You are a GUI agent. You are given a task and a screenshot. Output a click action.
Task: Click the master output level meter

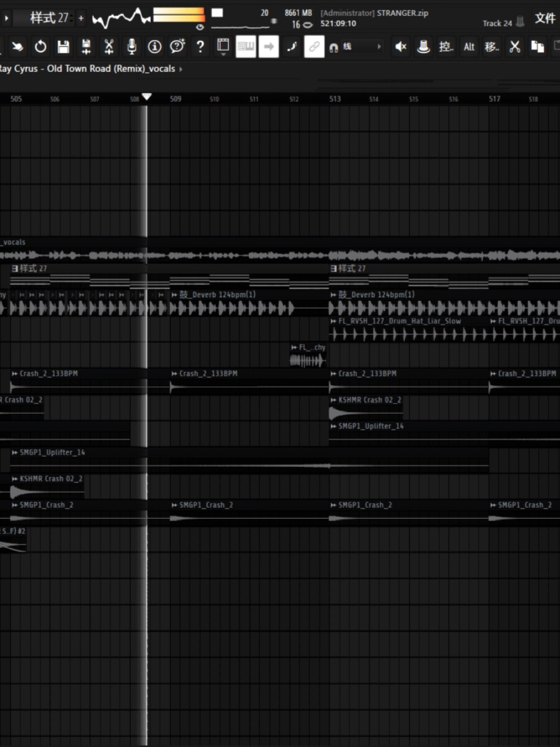pos(179,15)
